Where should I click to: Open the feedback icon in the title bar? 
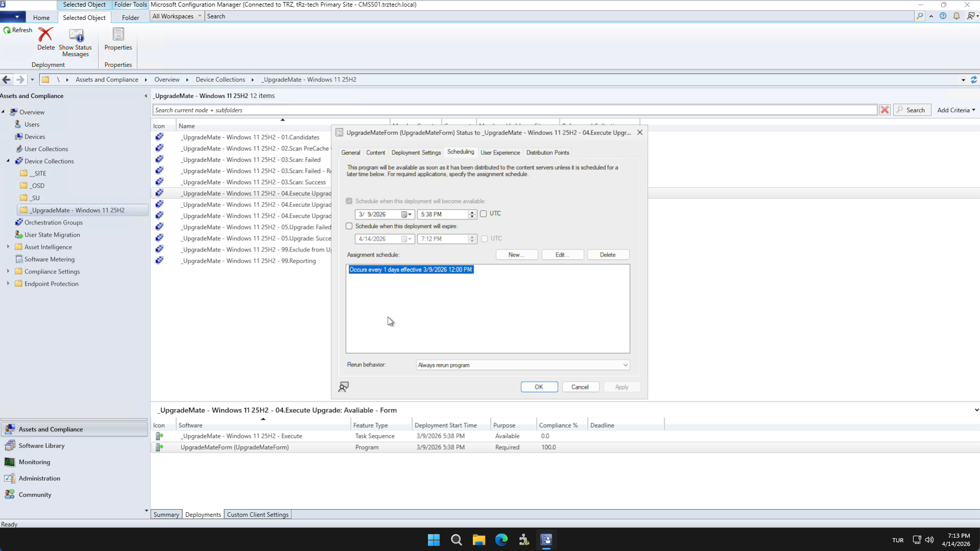click(971, 16)
